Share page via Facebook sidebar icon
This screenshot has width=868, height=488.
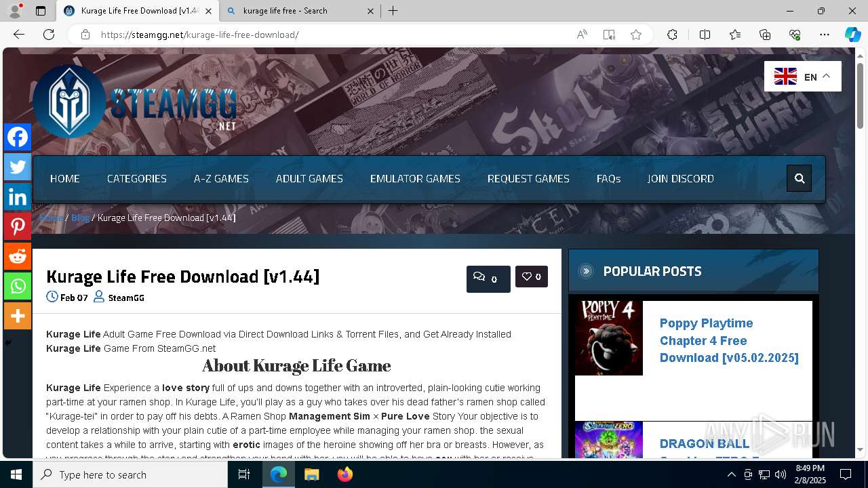(x=18, y=137)
